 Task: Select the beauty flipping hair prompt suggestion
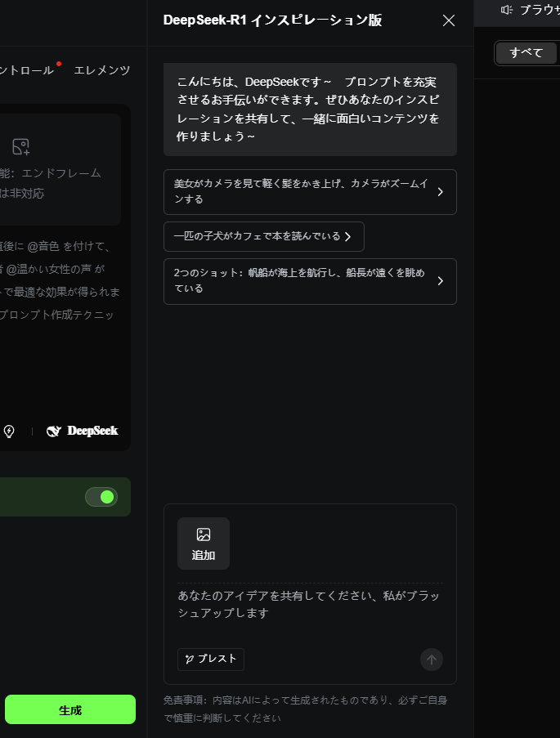300,192
